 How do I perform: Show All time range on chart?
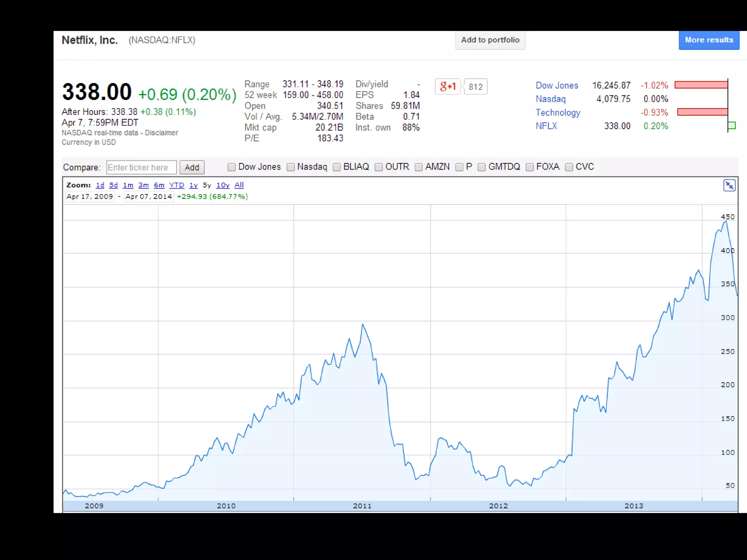(x=239, y=185)
